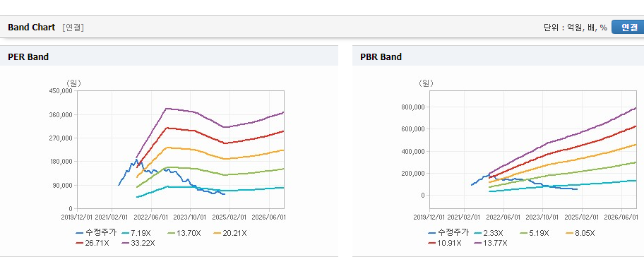644x257 pixels.
Task: Toggle 13.70X legend in PER Band
Action: pyautogui.click(x=185, y=233)
